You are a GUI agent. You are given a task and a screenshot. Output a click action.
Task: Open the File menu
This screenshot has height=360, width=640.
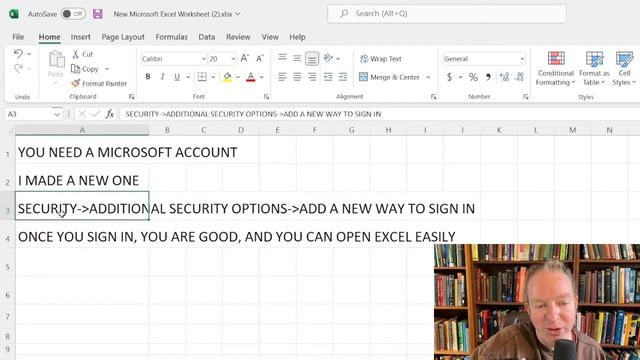pos(18,37)
